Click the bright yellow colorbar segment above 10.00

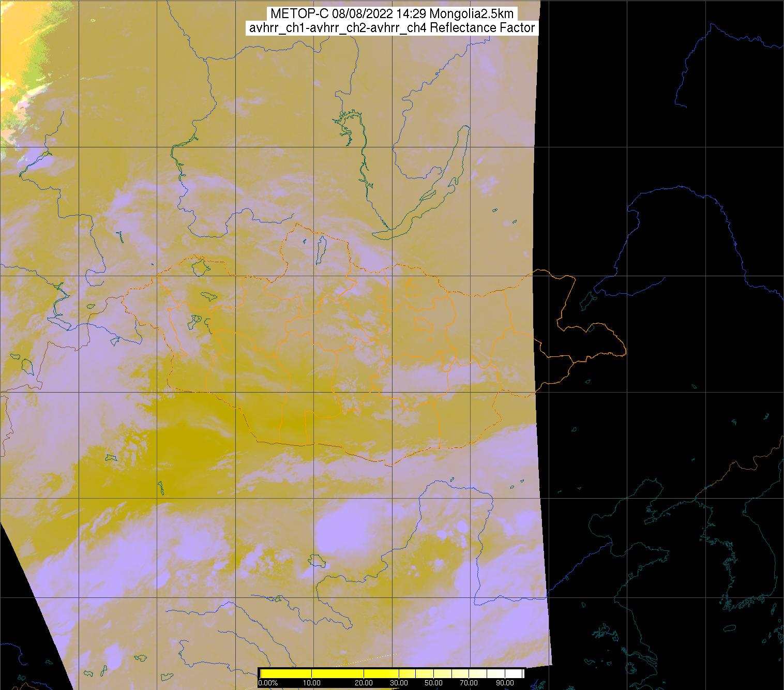(x=338, y=673)
